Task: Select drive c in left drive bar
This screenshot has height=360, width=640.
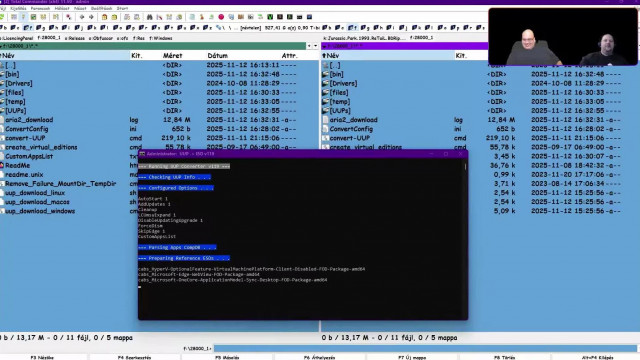Action: coord(15,28)
